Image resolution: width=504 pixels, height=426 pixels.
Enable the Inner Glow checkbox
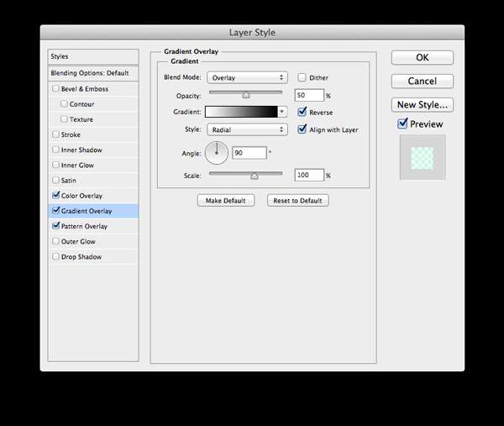[55, 165]
